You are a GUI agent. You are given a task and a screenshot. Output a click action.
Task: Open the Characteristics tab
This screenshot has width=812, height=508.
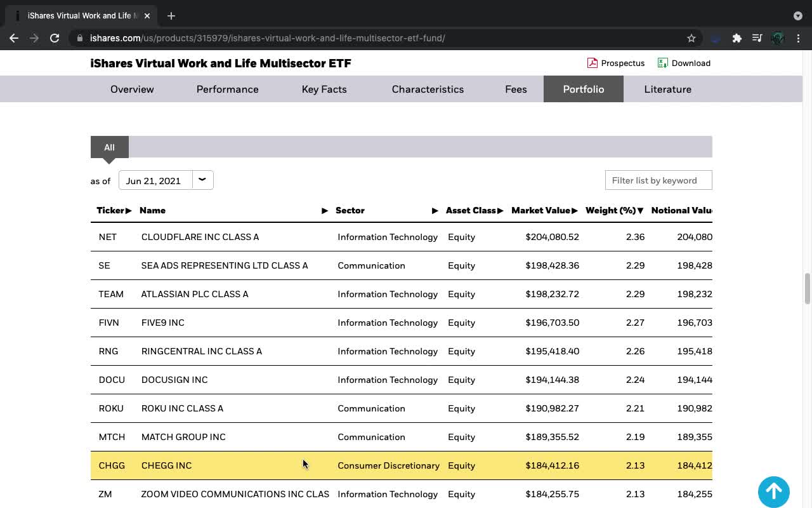click(428, 89)
